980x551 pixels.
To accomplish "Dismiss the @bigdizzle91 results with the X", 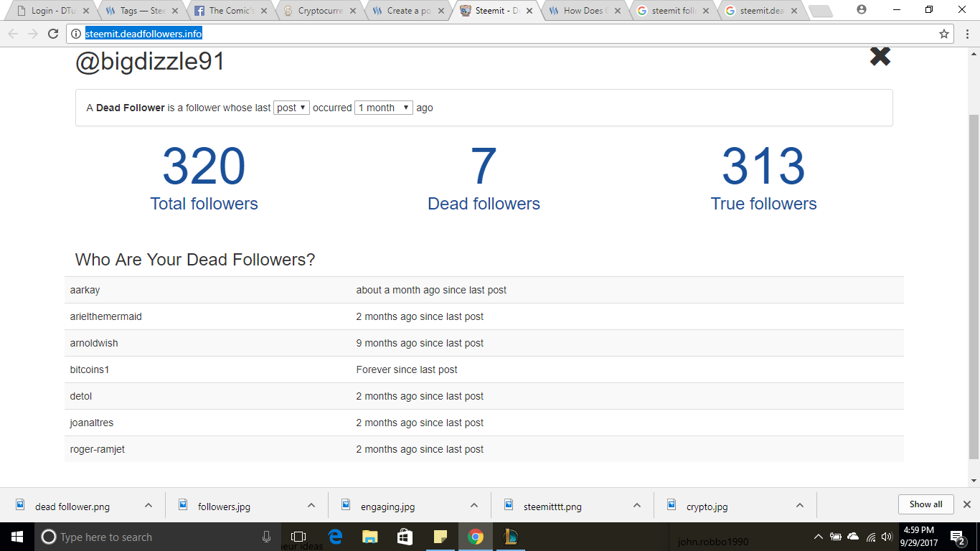I will (x=880, y=57).
